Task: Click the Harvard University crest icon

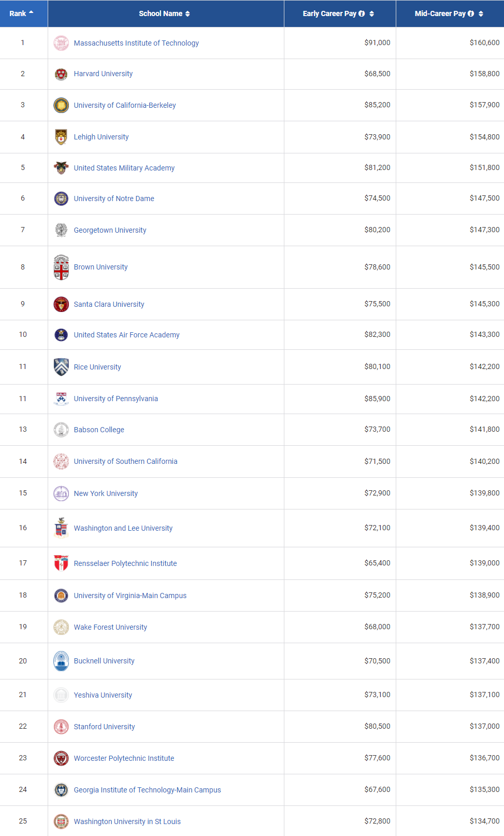Action: tap(61, 74)
